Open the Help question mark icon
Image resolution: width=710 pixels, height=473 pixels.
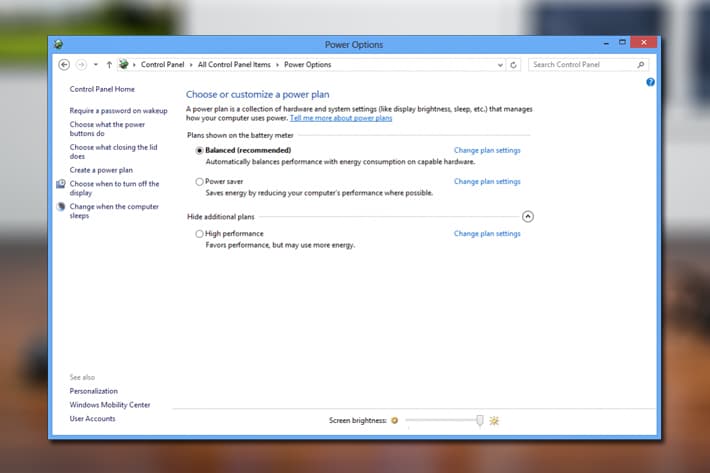650,82
